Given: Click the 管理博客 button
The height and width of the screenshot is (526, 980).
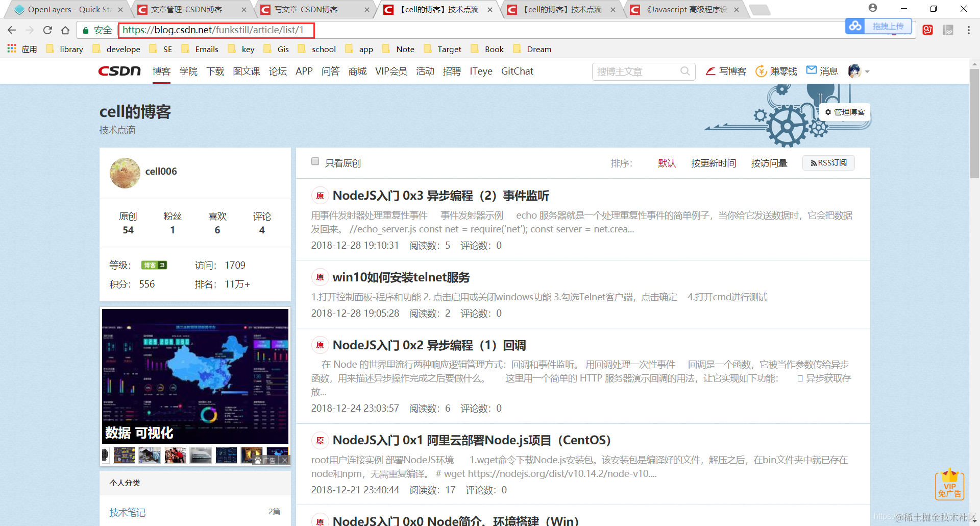Looking at the screenshot, I should (845, 112).
